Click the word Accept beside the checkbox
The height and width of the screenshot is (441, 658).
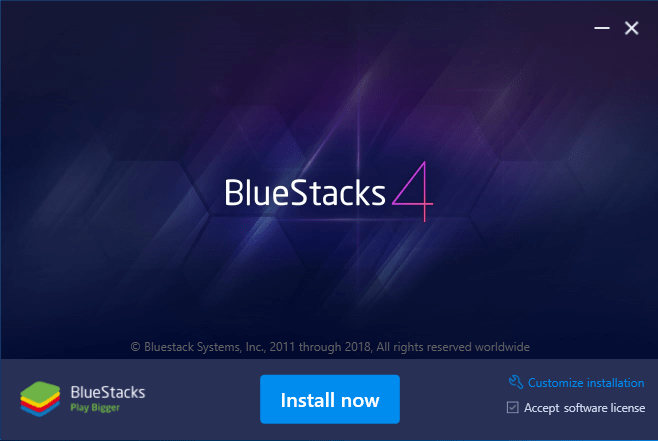[x=541, y=408]
